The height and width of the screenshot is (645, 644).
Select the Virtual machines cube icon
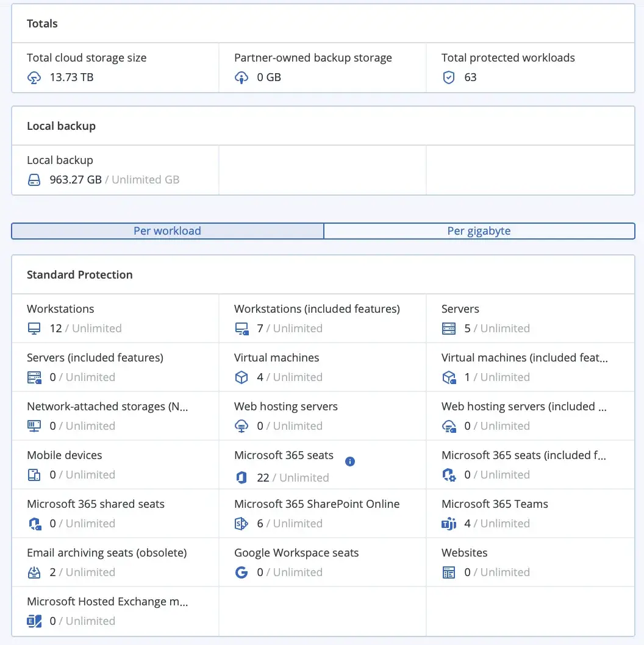point(241,378)
